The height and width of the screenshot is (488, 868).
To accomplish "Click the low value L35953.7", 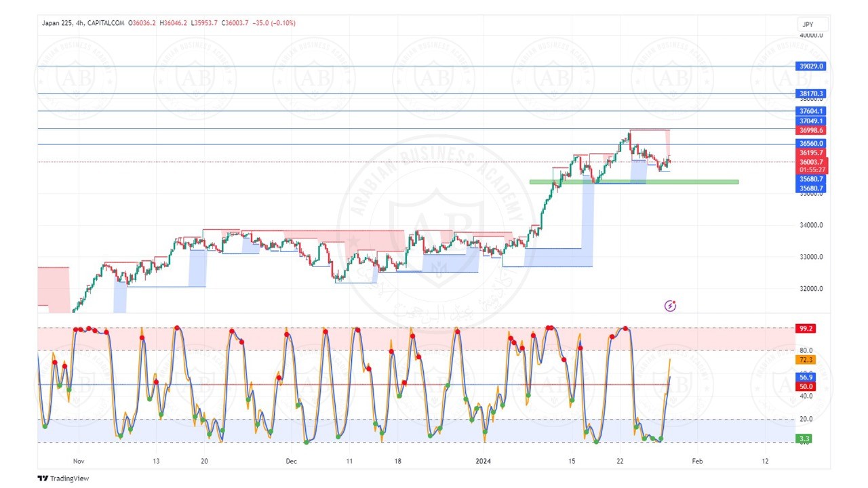I will pyautogui.click(x=205, y=23).
